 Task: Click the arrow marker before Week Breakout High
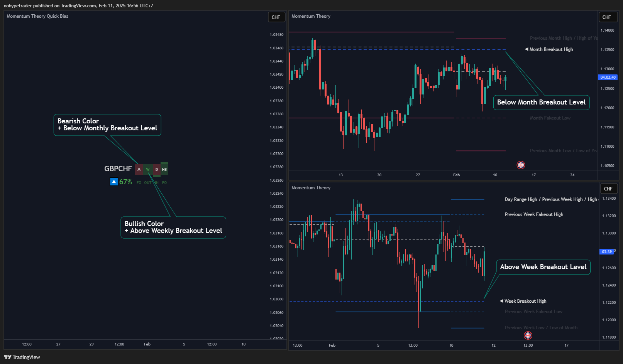point(501,301)
